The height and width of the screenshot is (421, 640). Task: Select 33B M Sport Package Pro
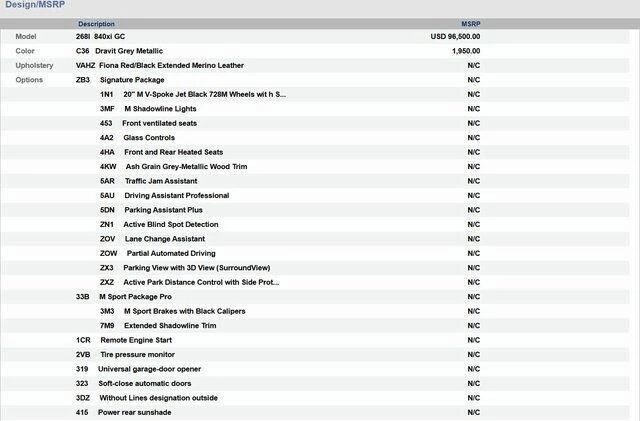point(135,297)
